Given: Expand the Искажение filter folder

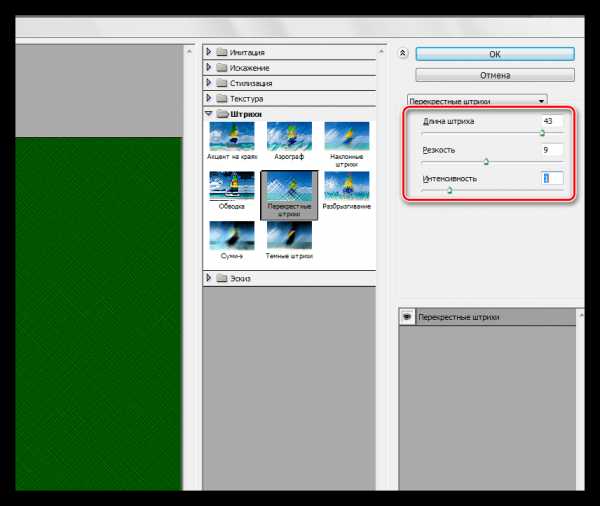Looking at the screenshot, I should (209, 67).
